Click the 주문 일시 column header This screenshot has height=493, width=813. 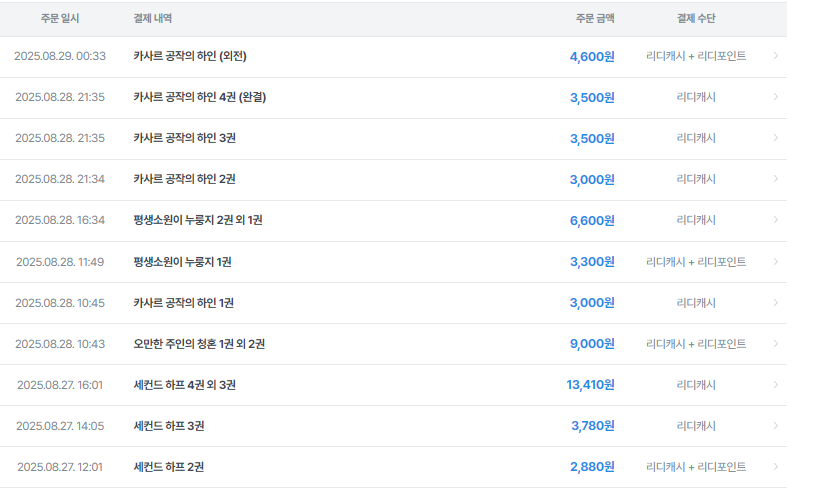click(x=61, y=19)
